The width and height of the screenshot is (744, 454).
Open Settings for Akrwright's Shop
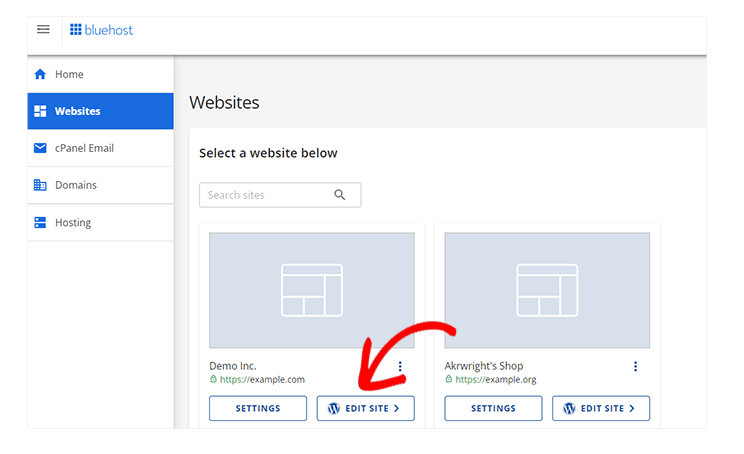[493, 408]
